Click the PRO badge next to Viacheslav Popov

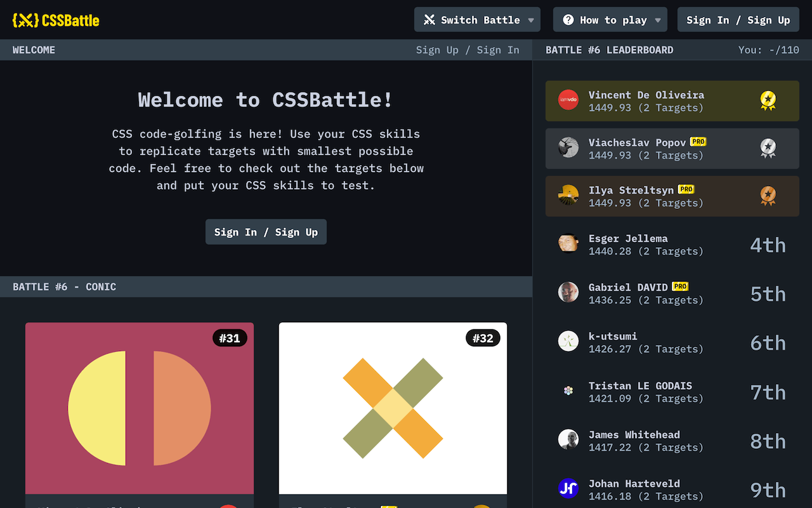[698, 142]
